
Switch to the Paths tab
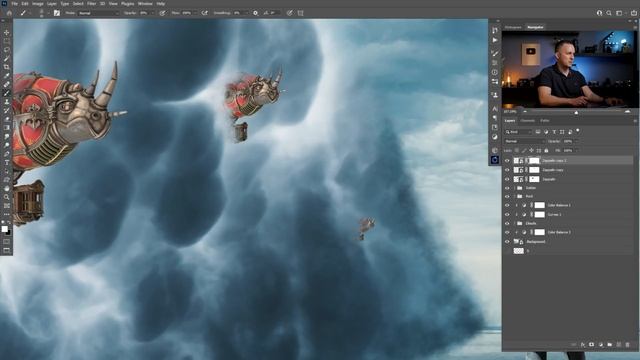(545, 121)
